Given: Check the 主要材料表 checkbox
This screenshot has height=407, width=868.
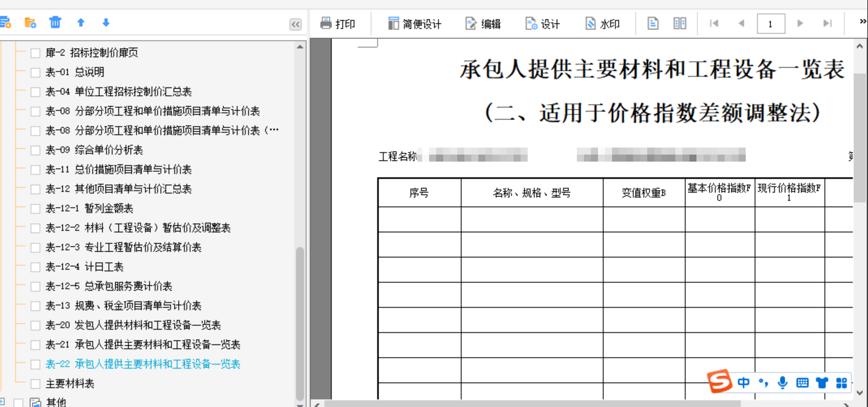Looking at the screenshot, I should tap(35, 384).
